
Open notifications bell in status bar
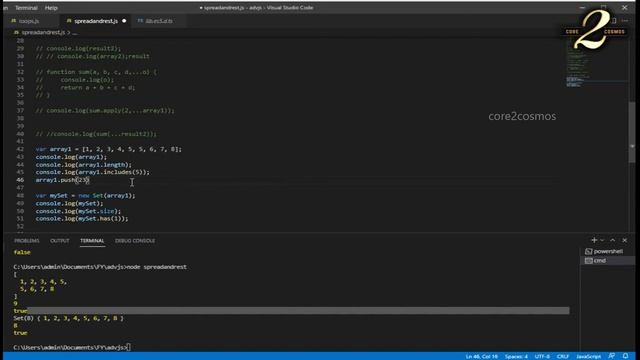point(625,356)
